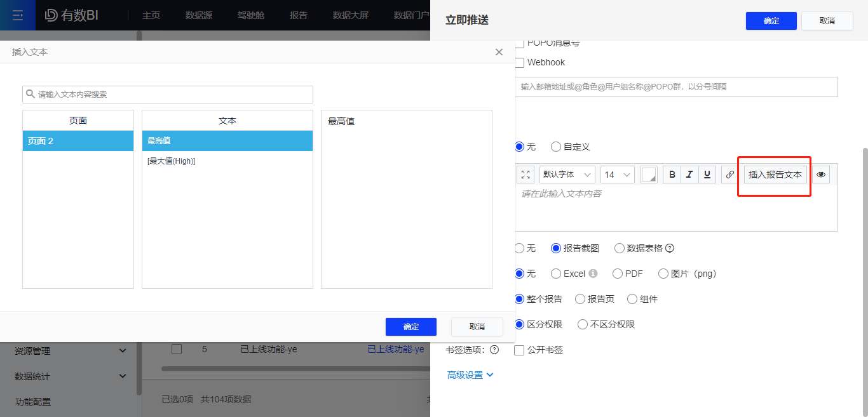
Task: Toggle bold formatting in the text editor
Action: point(672,174)
